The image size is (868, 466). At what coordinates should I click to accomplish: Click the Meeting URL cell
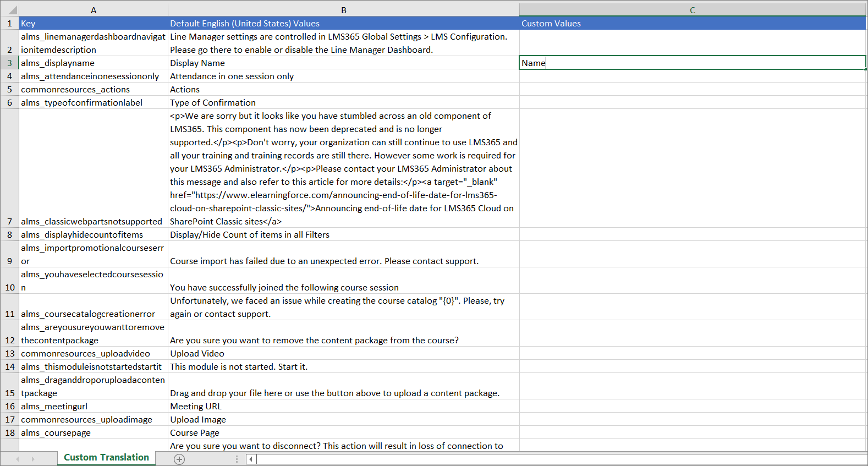coord(343,406)
